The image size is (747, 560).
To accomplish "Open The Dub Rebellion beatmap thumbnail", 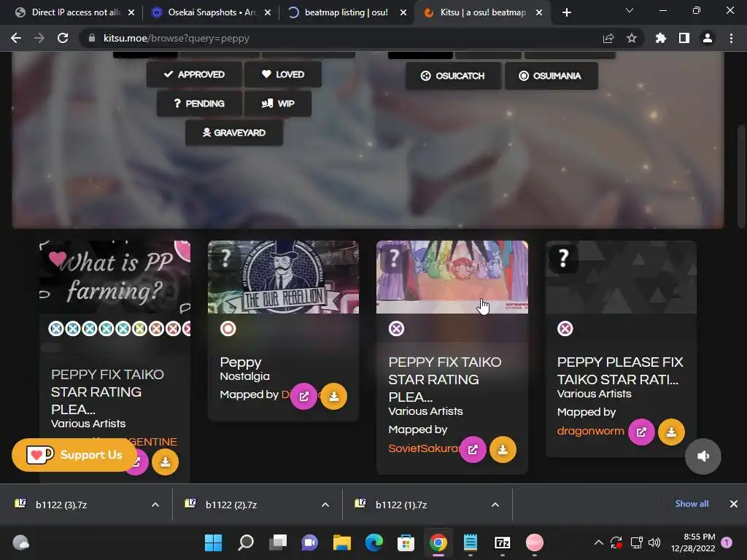I will (284, 277).
